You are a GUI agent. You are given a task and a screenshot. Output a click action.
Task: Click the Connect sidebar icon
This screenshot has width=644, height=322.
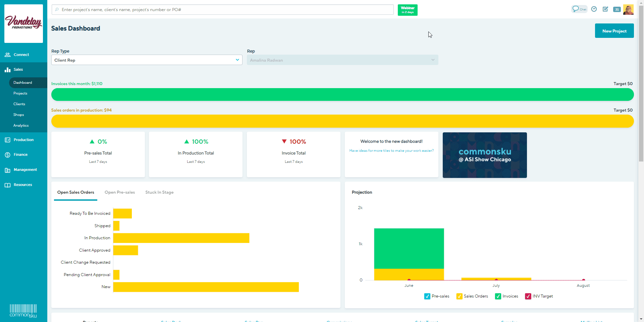click(7, 55)
